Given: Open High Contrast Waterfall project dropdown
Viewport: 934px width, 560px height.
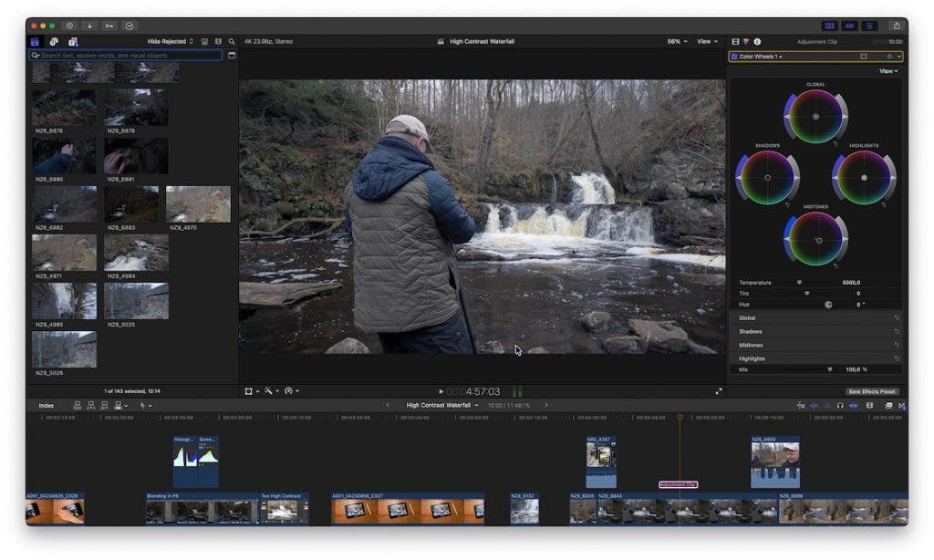Looking at the screenshot, I should click(442, 405).
